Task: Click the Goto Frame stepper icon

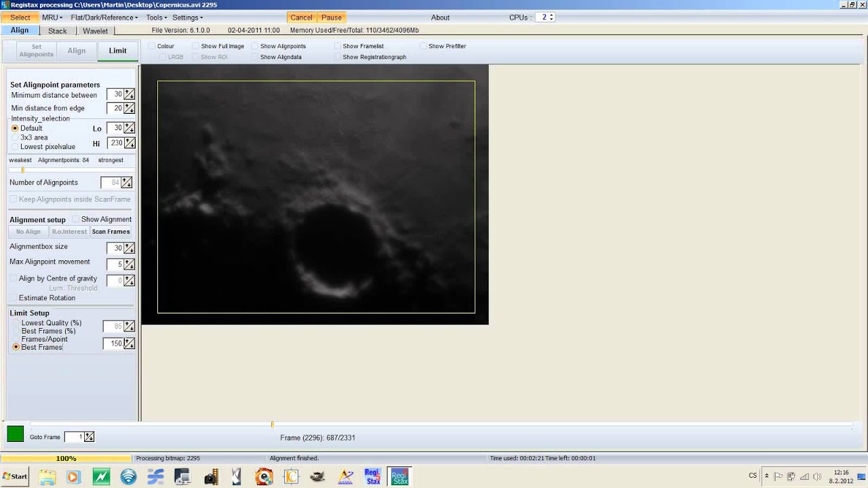Action: (x=89, y=437)
